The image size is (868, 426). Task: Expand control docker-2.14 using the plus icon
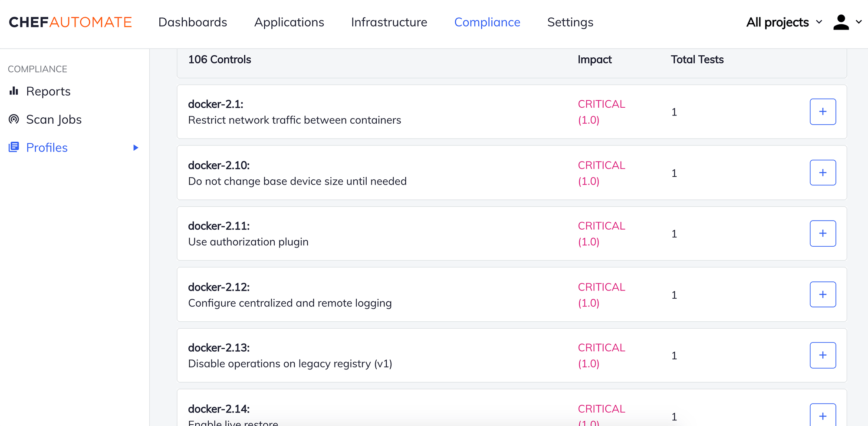pos(822,415)
